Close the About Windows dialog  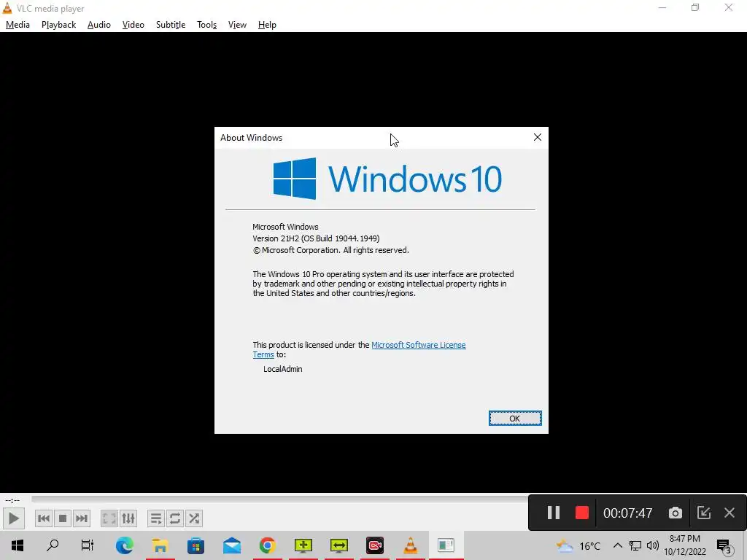click(x=538, y=137)
